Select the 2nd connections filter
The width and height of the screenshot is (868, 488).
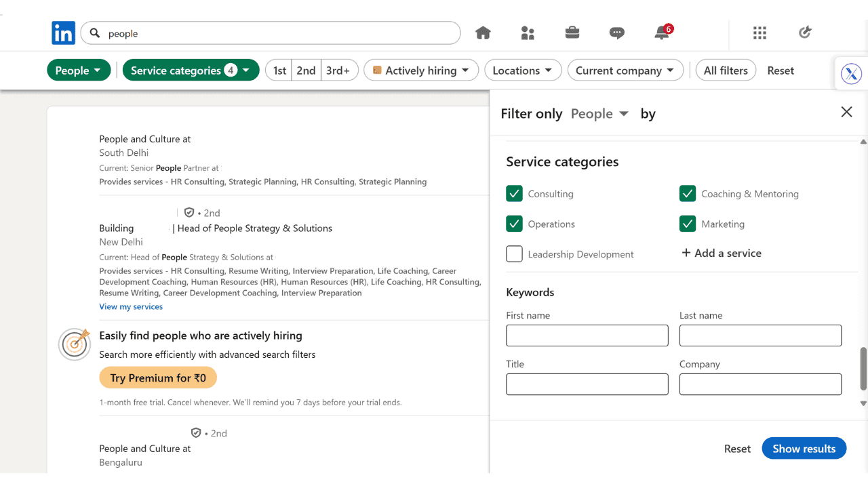tap(306, 70)
